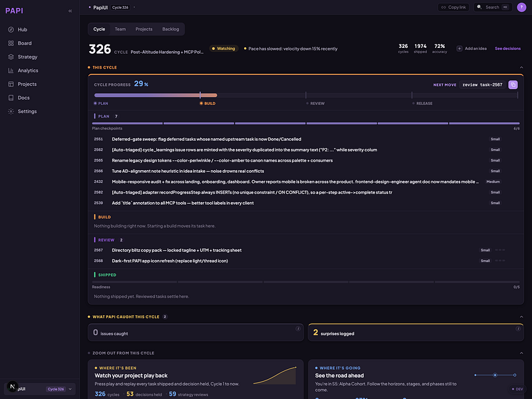Open info for issues caught card
Image resolution: width=532 pixels, height=399 pixels.
click(298, 329)
